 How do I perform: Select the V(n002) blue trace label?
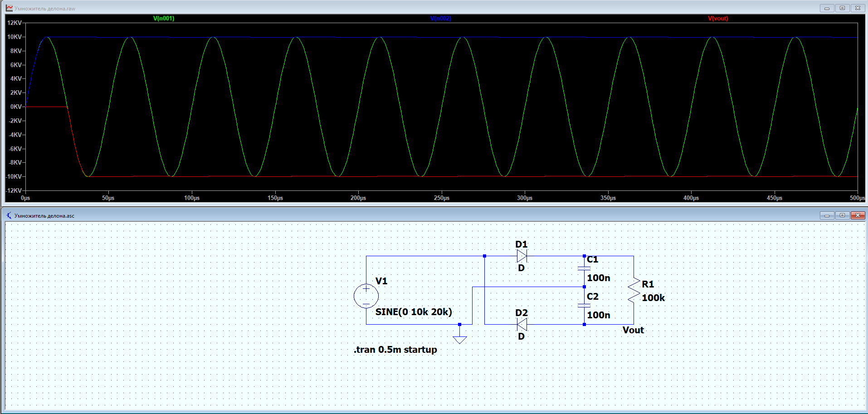(440, 19)
